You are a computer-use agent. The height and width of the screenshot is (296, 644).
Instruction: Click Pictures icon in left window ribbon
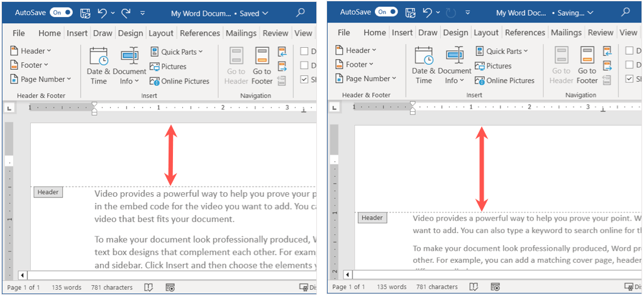155,67
